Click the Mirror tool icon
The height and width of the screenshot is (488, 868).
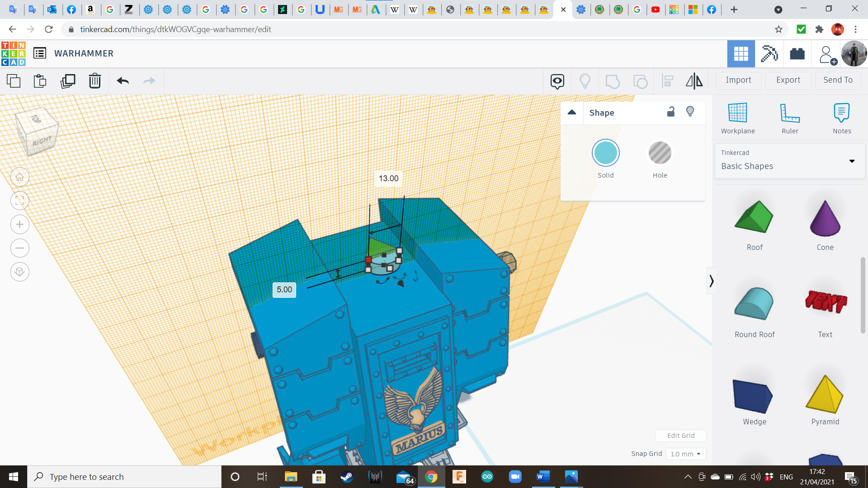click(x=694, y=81)
